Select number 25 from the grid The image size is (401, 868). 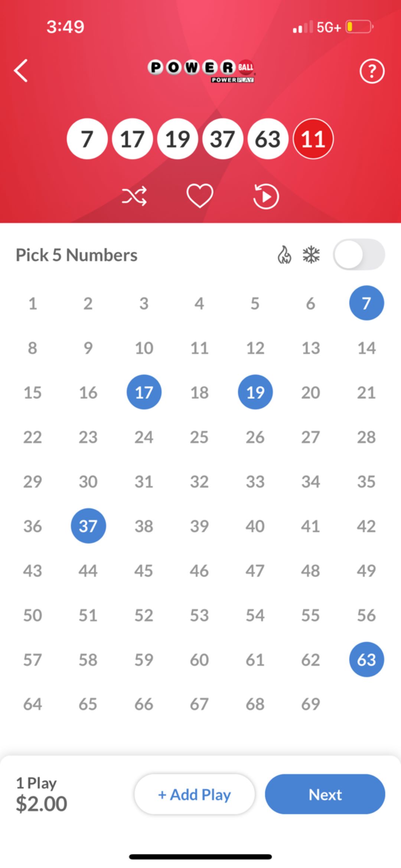point(199,437)
